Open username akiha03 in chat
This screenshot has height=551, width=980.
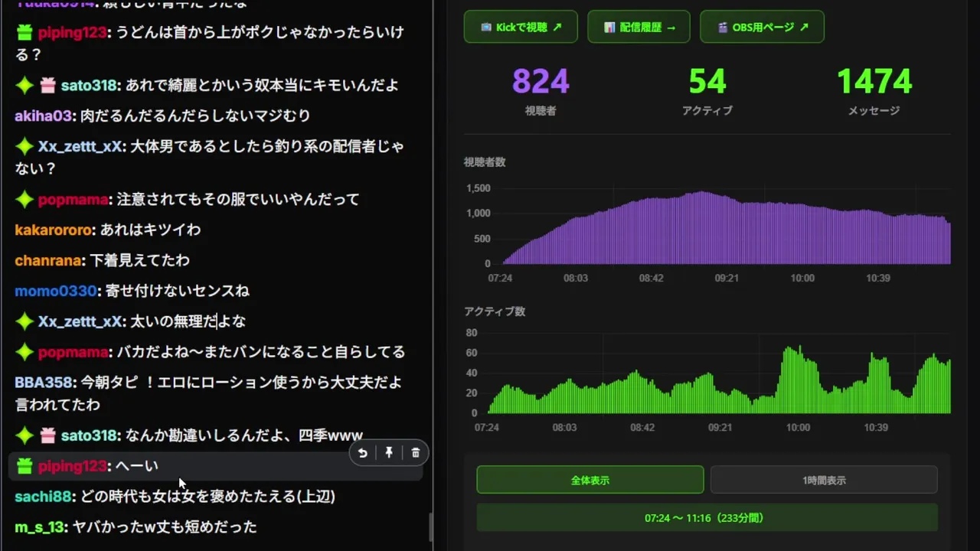(x=44, y=116)
